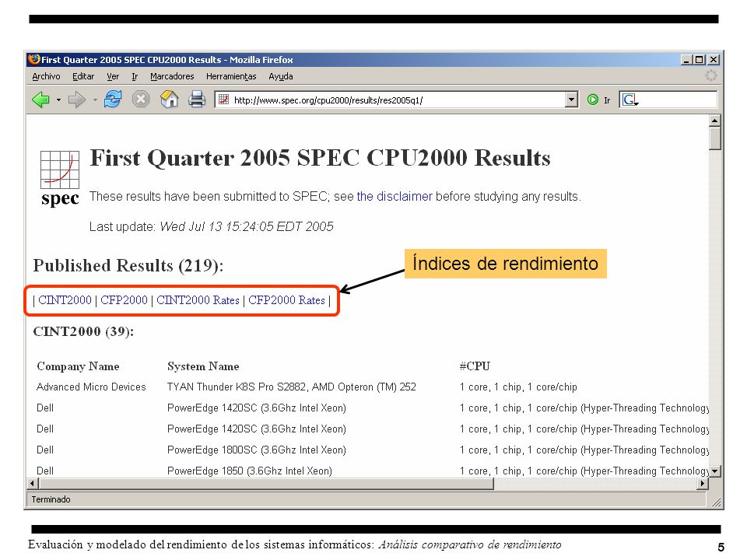Screen dimensions: 747x560
Task: Click the 'Last update' date text
Action: pos(212,226)
